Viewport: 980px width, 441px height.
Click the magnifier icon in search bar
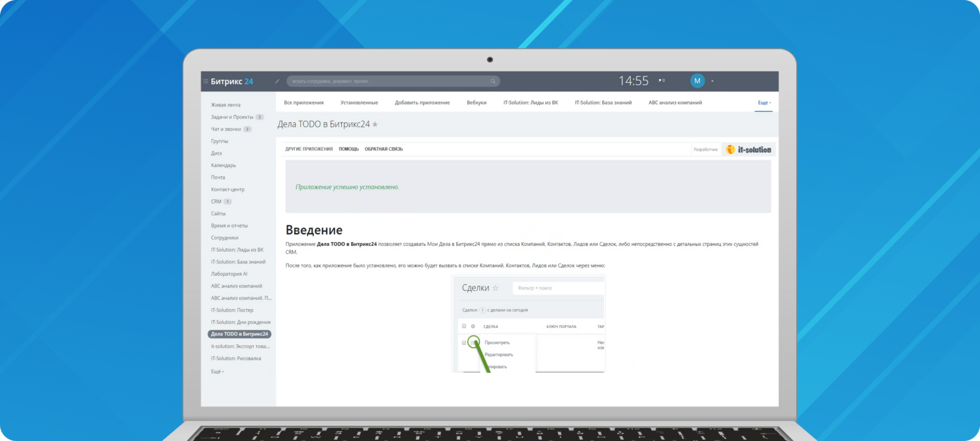point(493,81)
